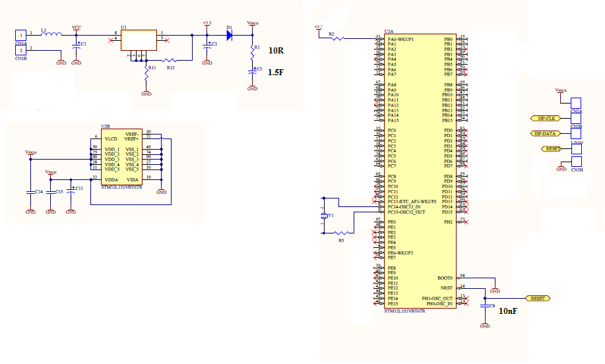Click the VSSA pin label
The height and width of the screenshot is (364, 605).
tap(133, 179)
